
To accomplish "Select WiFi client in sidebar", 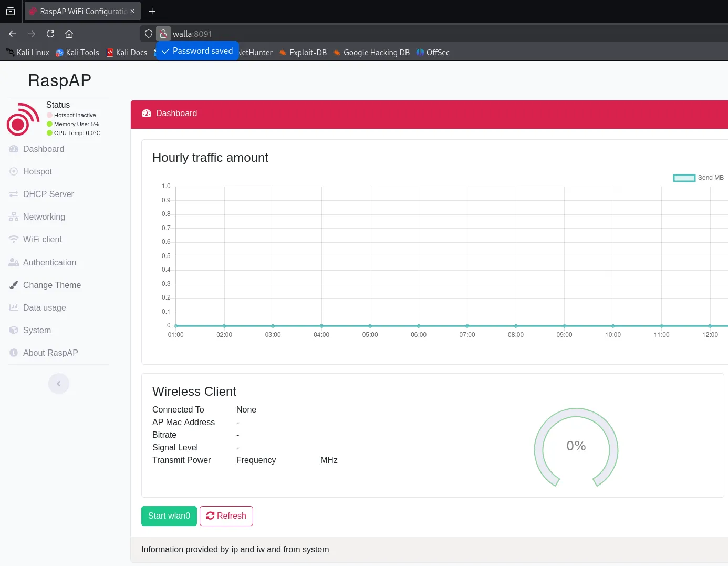I will click(x=42, y=239).
